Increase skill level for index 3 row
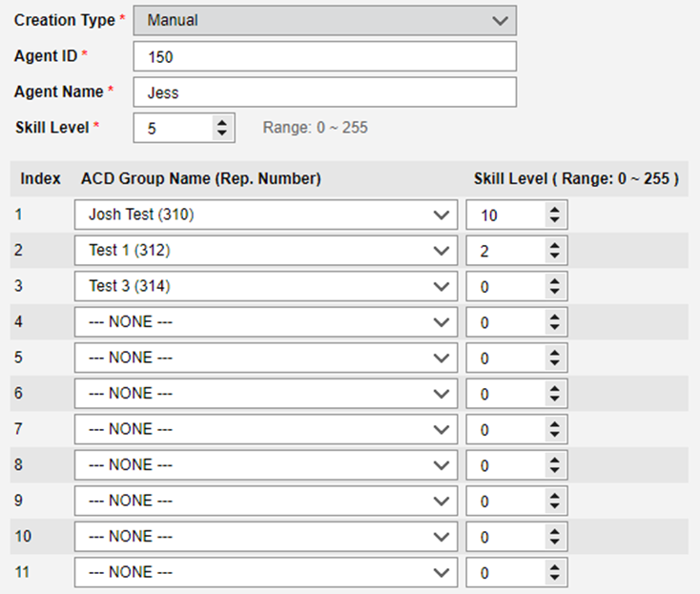The image size is (700, 594). [554, 281]
